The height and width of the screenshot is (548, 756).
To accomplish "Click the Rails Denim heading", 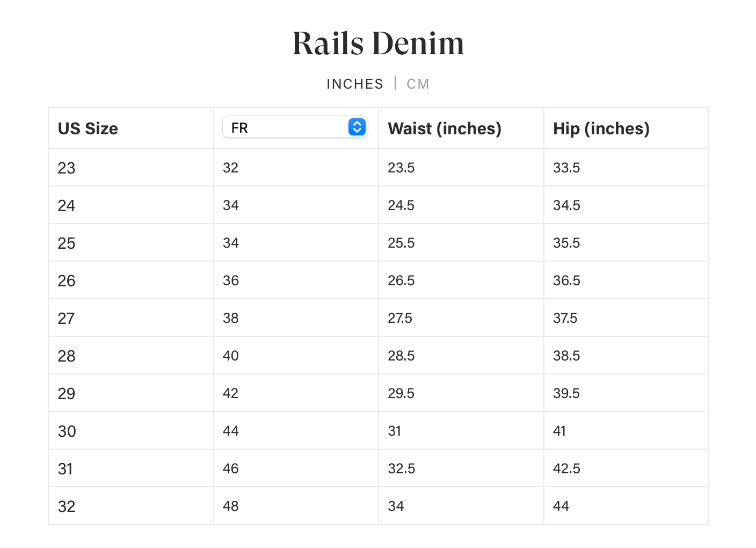I will [378, 43].
